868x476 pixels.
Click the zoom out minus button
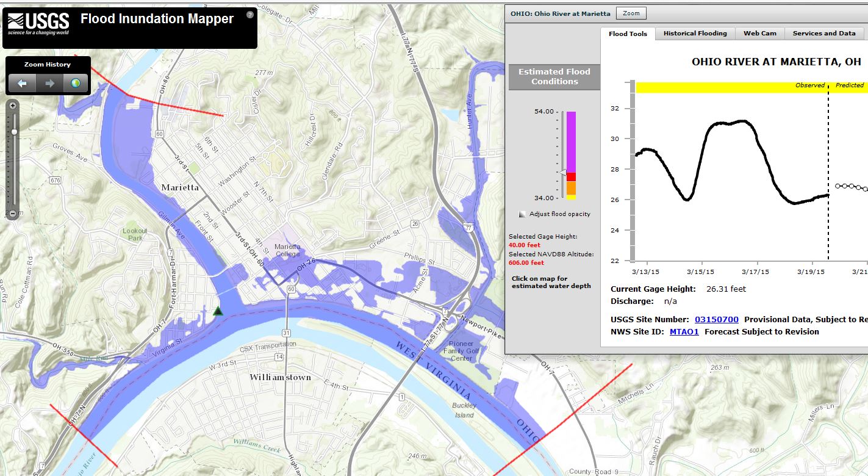point(13,213)
